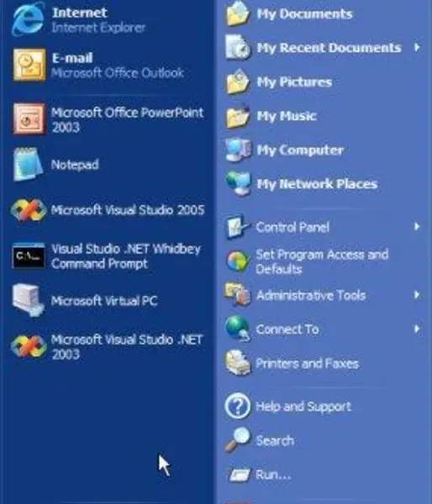Expand the Connect To submenu arrow
The image size is (432, 504).
tap(417, 328)
